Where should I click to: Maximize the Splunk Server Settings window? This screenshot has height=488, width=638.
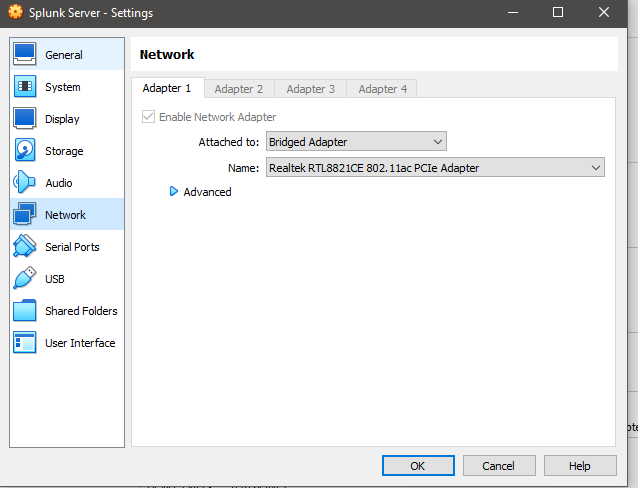(558, 12)
